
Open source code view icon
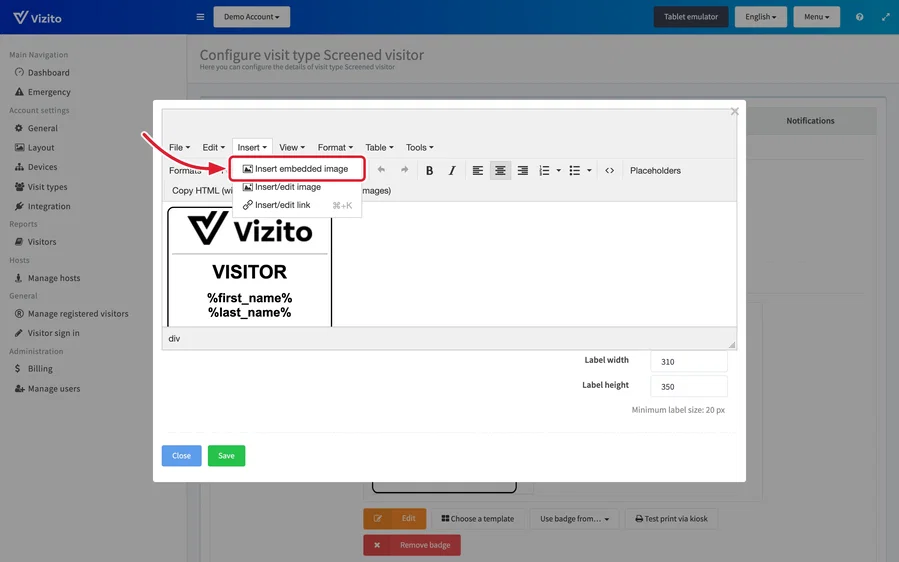point(609,170)
